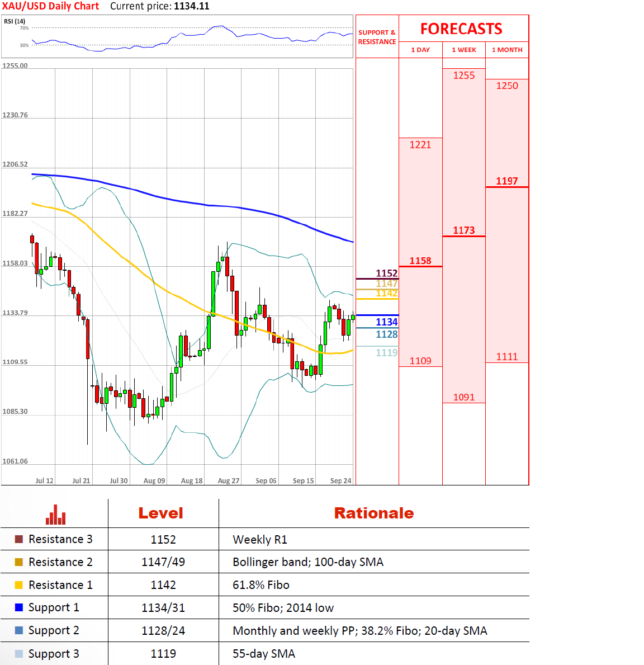Screen dimensions: 644x665
Task: Click the 1061.06 price axis label
Action: 15,461
